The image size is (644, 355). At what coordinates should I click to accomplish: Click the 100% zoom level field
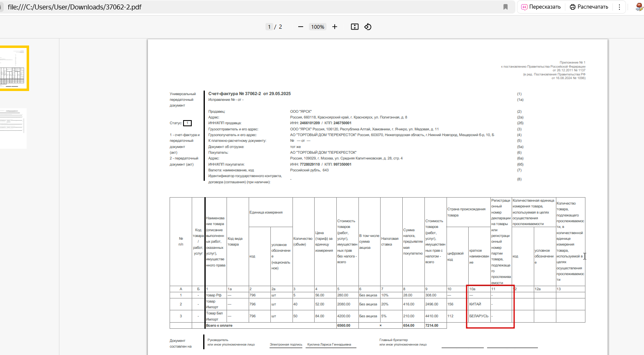(318, 27)
